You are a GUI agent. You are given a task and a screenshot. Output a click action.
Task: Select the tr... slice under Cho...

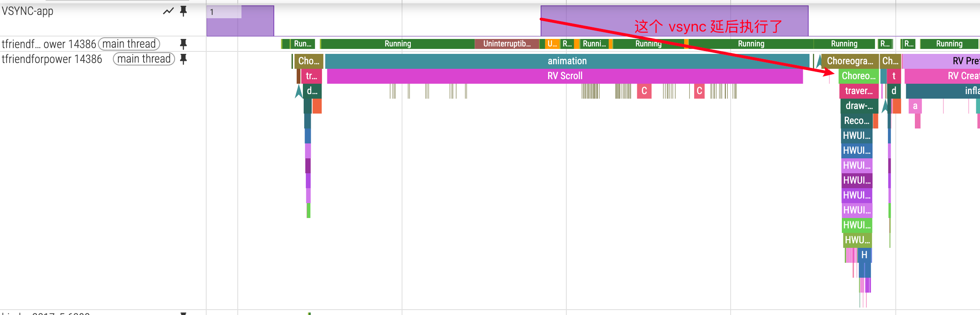click(x=311, y=76)
